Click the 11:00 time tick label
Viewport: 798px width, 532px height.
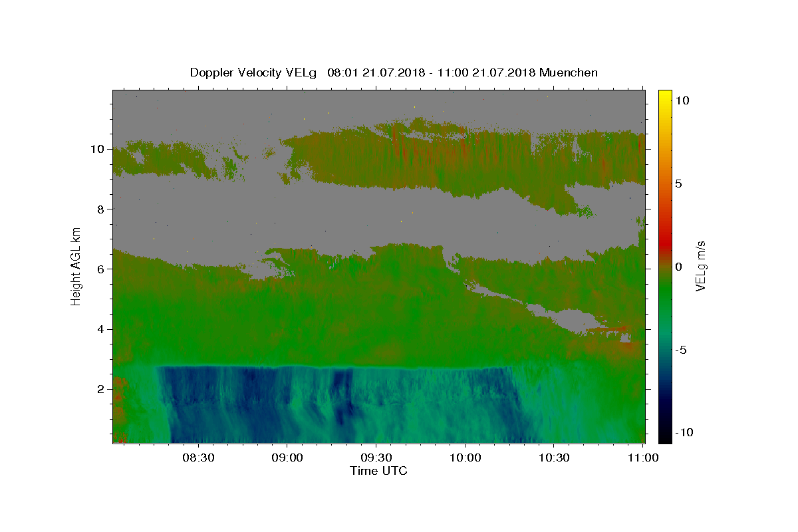pos(642,458)
